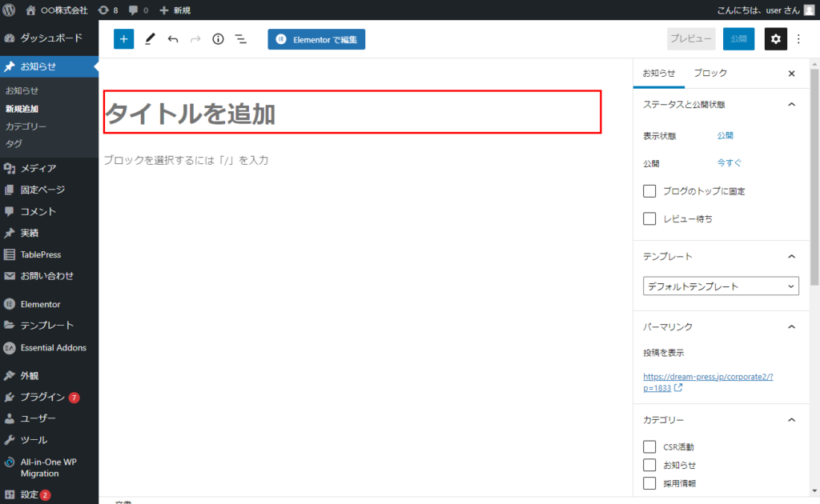Toggle the settings gear sidebar button
The image size is (820, 504).
point(775,39)
